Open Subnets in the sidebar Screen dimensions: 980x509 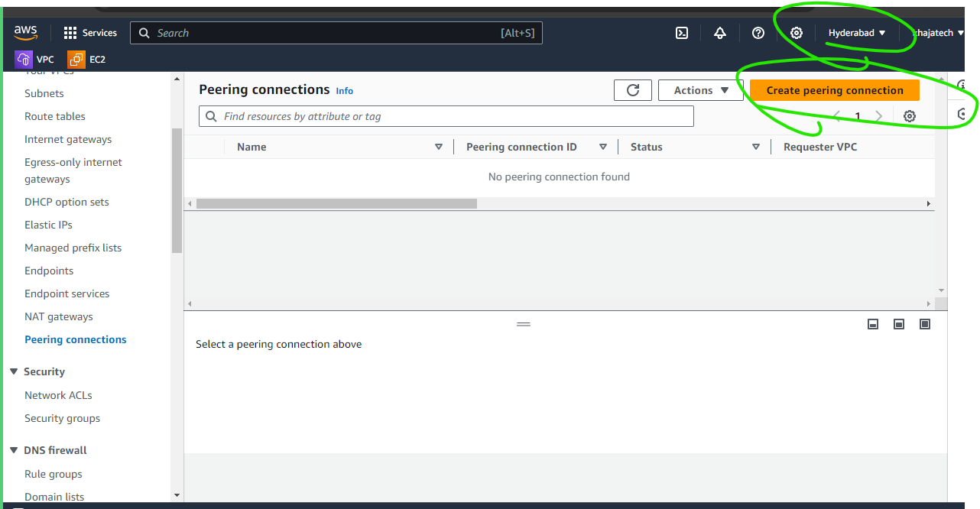tap(44, 93)
